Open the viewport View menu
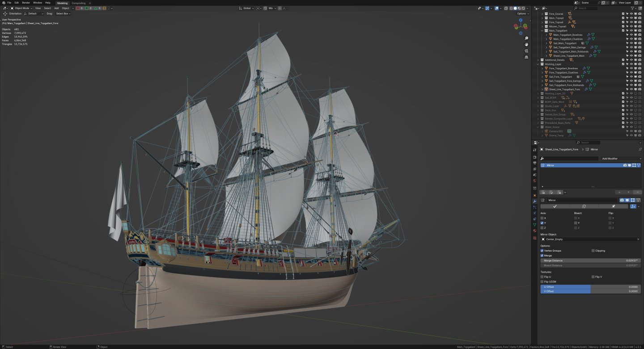This screenshot has height=349, width=644. point(38,8)
